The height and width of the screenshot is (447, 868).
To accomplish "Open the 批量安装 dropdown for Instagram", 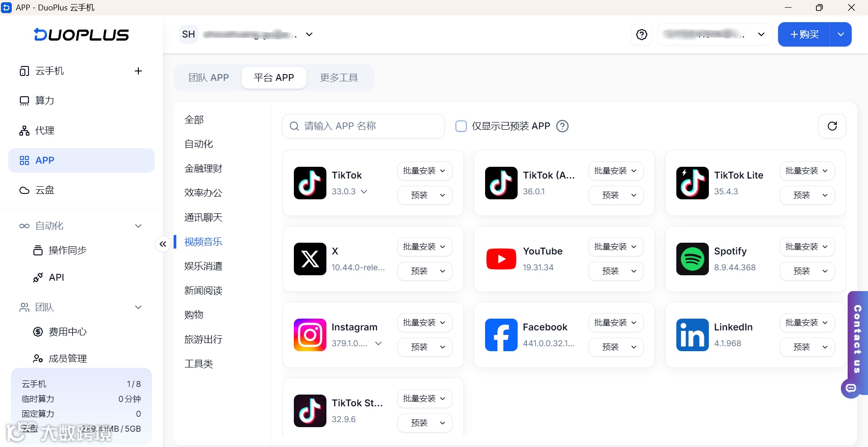I will coord(425,323).
